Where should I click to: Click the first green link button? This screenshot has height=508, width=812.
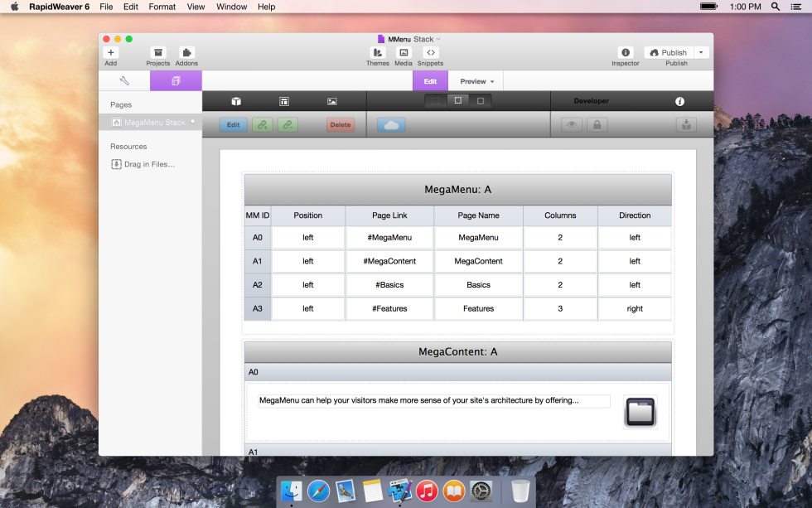(x=263, y=125)
